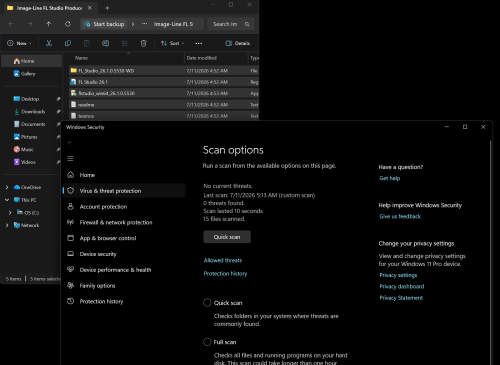Expand the OS (C:) drive node
Viewport: 500px width, 365px height.
(10, 212)
